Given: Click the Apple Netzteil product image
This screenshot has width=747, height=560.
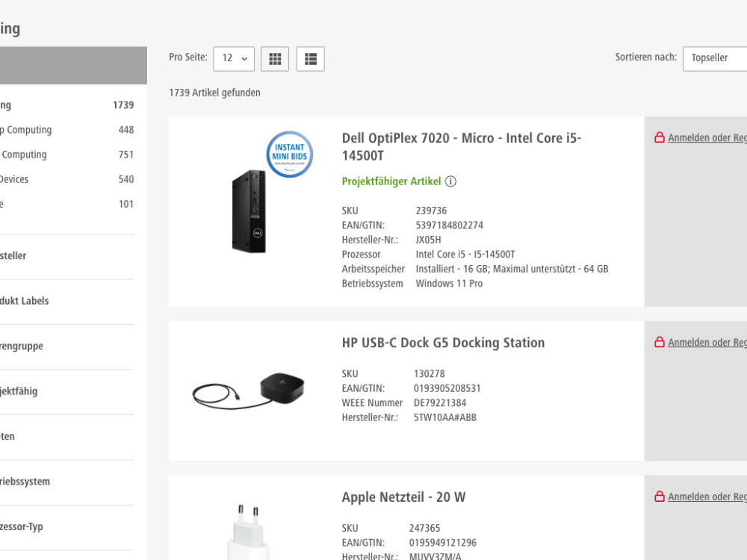Looking at the screenshot, I should 248,532.
